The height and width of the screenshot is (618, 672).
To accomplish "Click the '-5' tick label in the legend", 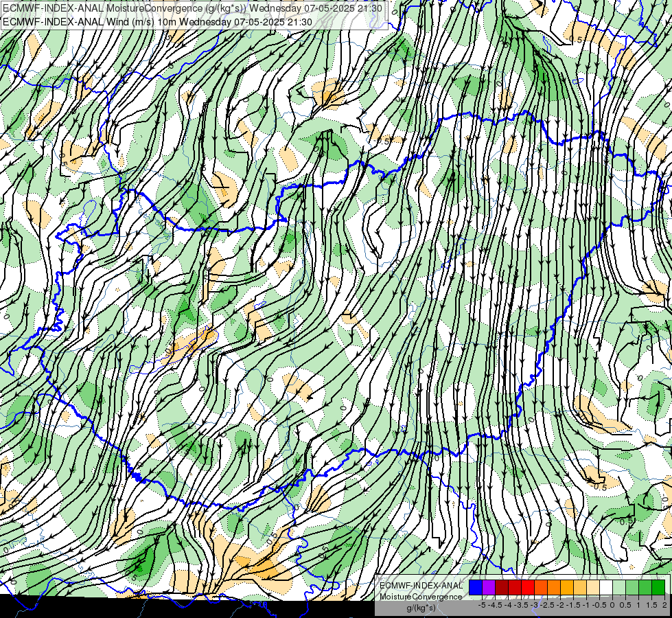I will click(x=482, y=605).
